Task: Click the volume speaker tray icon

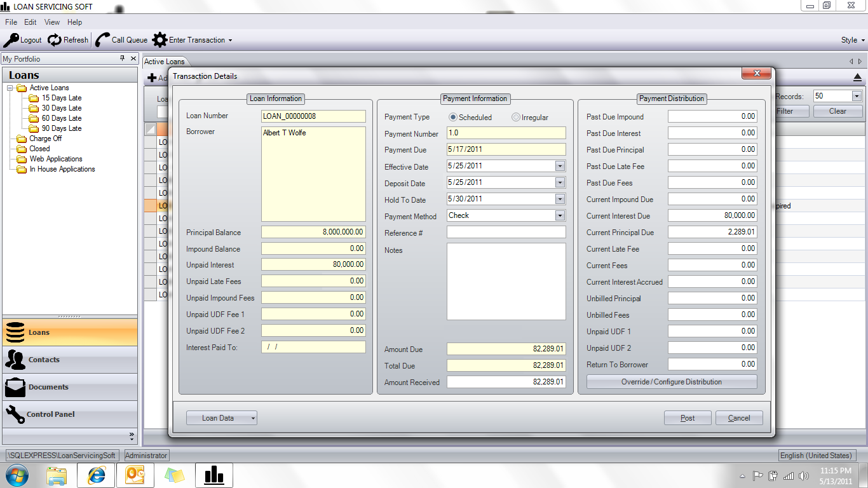Action: pyautogui.click(x=804, y=476)
